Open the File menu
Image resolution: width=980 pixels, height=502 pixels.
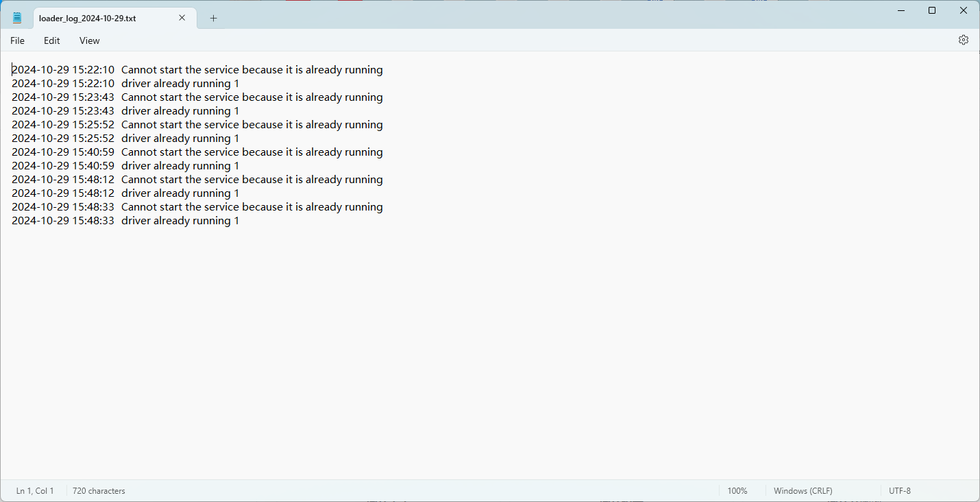(17, 40)
